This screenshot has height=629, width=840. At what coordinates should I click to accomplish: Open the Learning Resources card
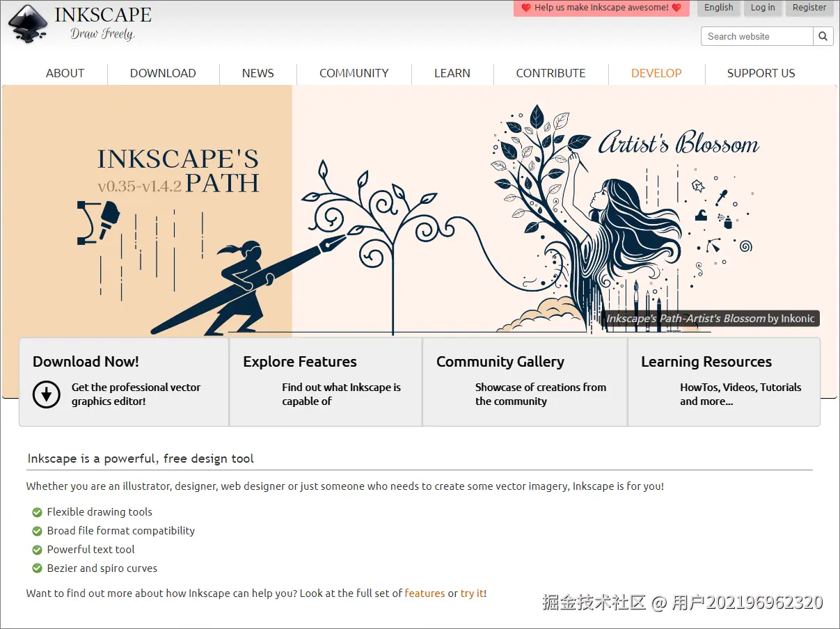[724, 381]
